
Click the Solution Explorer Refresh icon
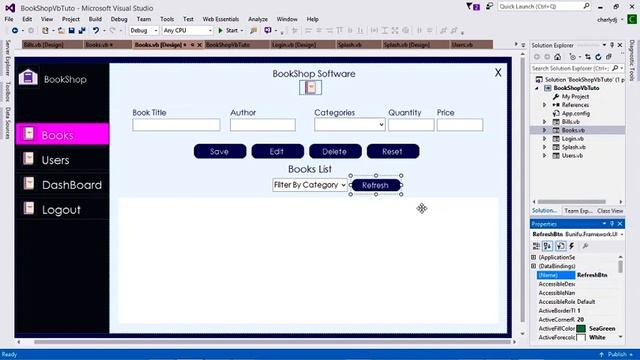(598, 57)
